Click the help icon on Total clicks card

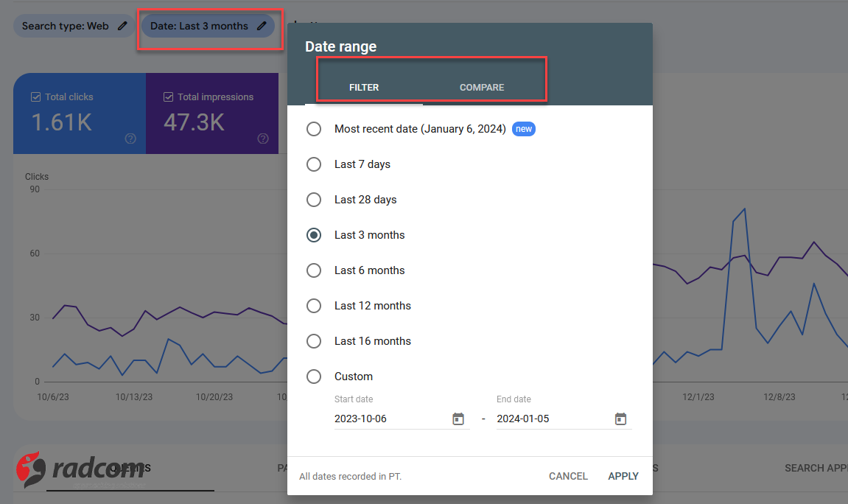pyautogui.click(x=130, y=139)
